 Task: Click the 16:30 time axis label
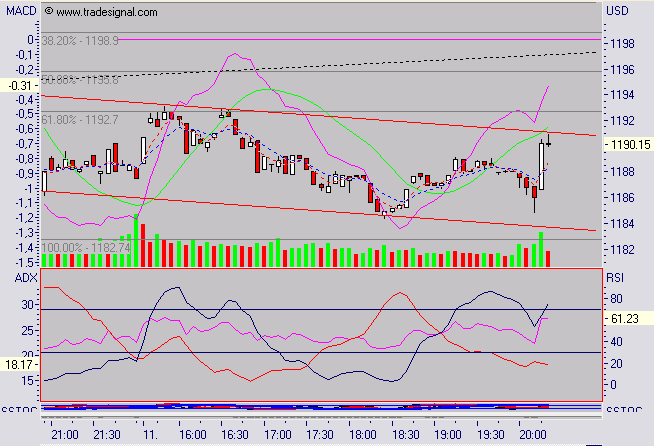(235, 435)
